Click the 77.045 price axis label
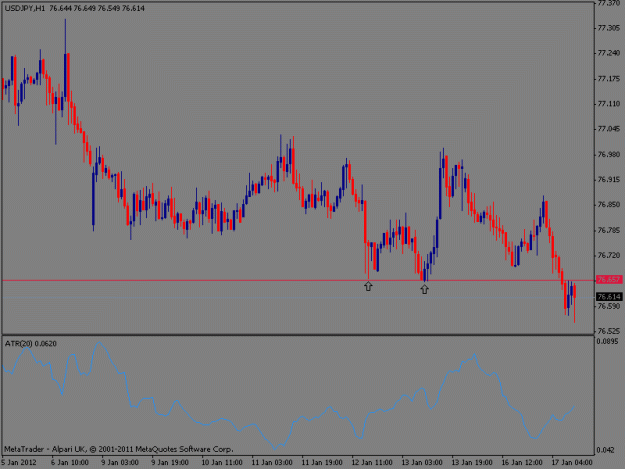 pyautogui.click(x=609, y=129)
